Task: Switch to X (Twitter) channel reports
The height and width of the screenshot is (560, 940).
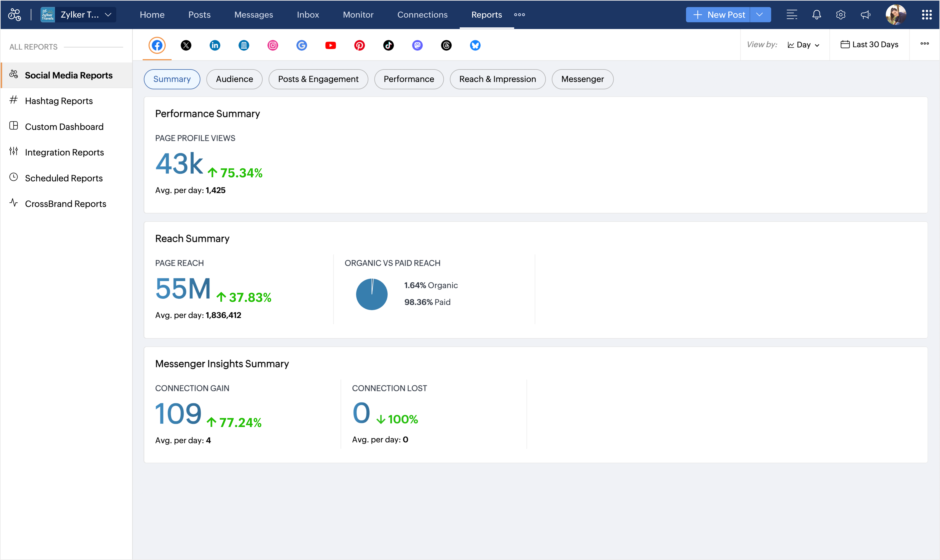Action: click(186, 45)
